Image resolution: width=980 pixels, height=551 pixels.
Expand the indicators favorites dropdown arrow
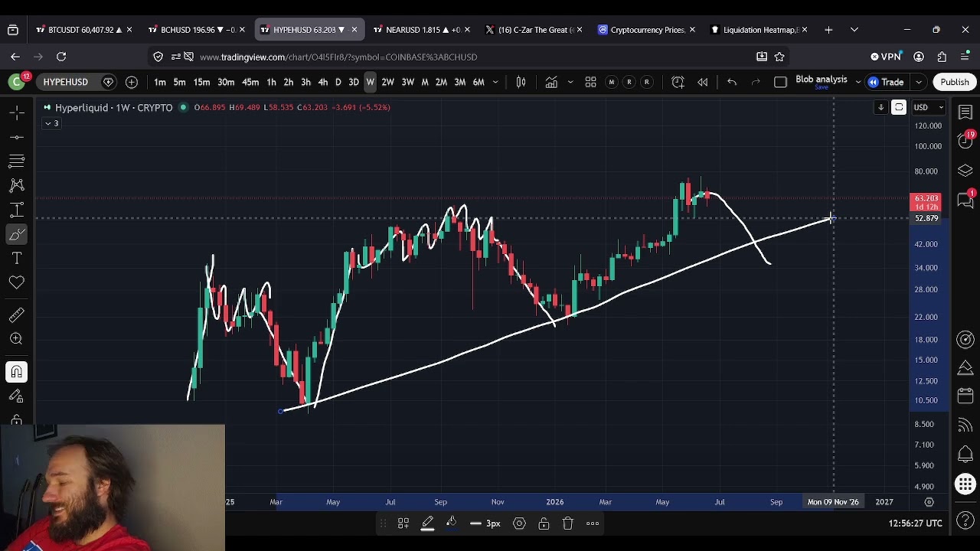(570, 82)
